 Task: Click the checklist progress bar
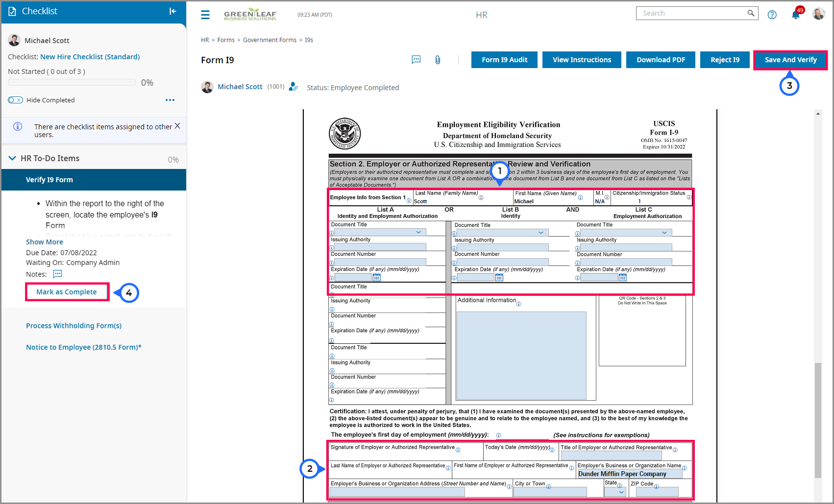click(72, 82)
